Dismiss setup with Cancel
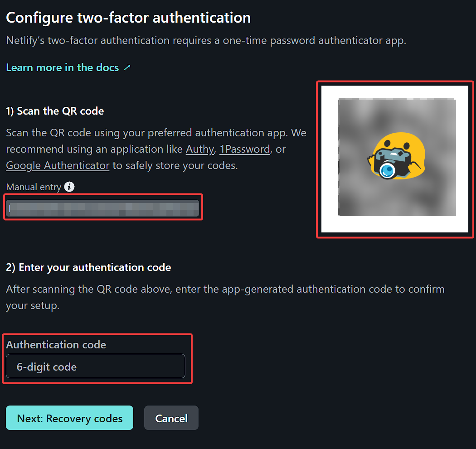Screen dimensions: 476x449 (171, 418)
